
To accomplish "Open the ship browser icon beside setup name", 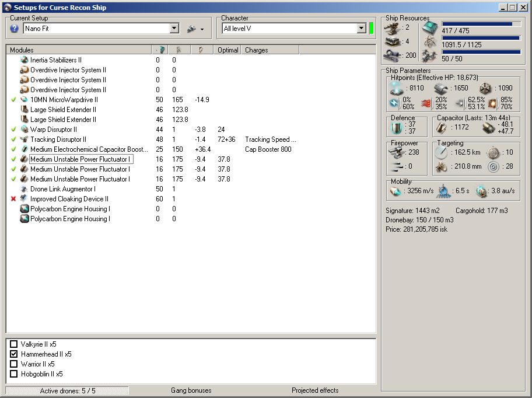I will 191,29.
